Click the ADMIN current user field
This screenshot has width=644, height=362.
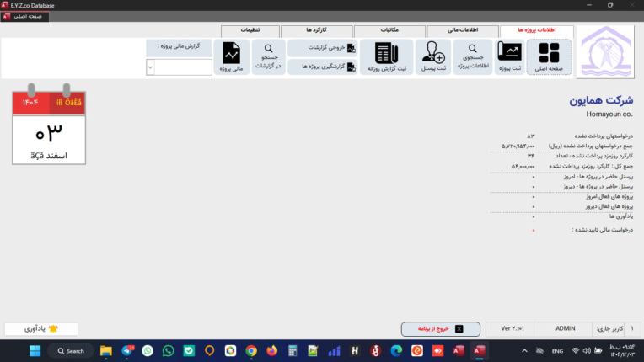point(565,329)
